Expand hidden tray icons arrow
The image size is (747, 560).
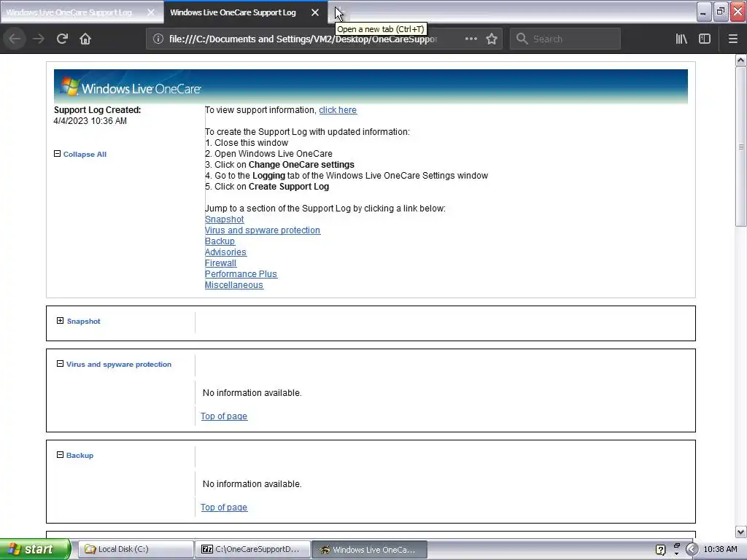click(692, 550)
